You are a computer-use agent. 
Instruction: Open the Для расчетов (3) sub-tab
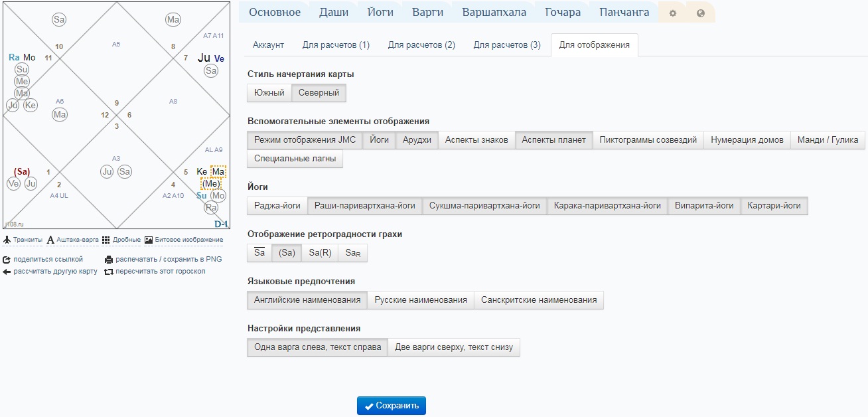click(507, 45)
